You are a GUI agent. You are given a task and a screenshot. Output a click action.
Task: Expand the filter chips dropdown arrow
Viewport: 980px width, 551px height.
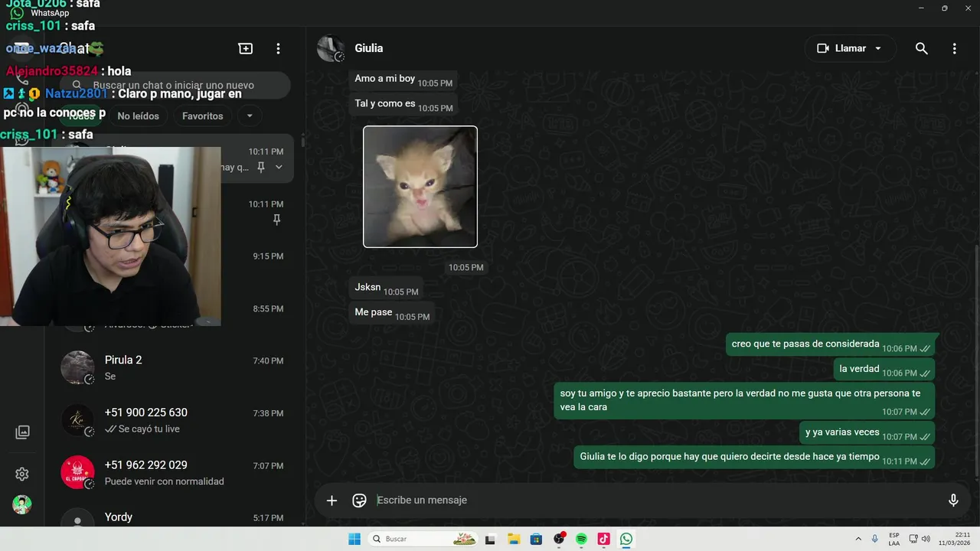coord(249,116)
